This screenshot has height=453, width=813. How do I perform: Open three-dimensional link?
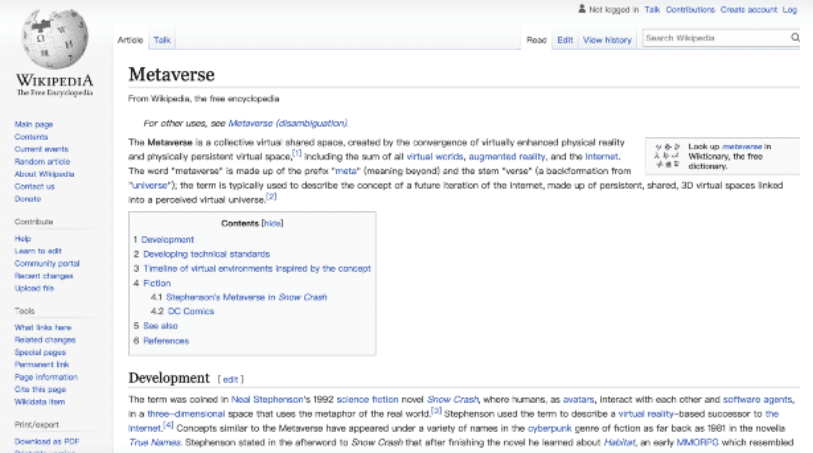click(186, 414)
